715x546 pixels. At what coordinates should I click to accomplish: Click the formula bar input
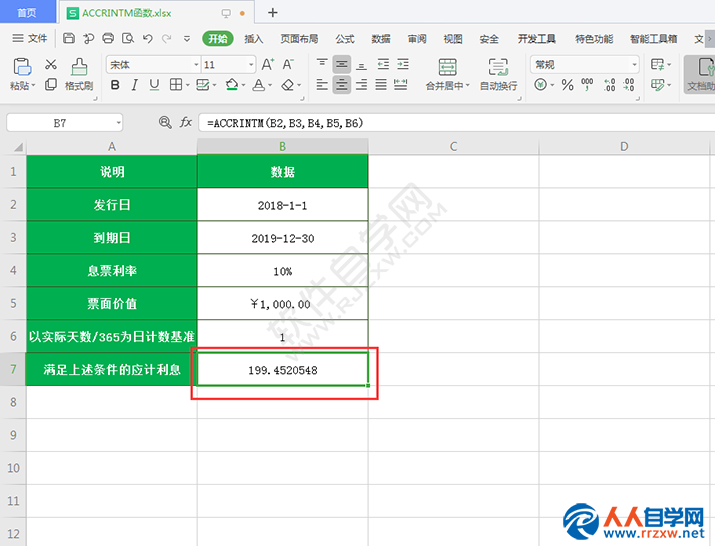456,123
